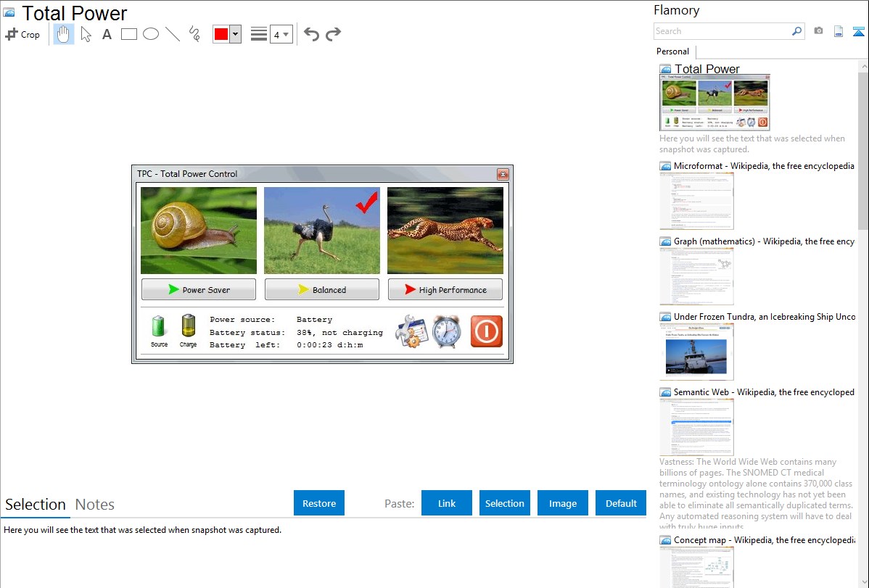Viewport: 869px width, 588px height.
Task: Click the line thickness icon
Action: 259,34
